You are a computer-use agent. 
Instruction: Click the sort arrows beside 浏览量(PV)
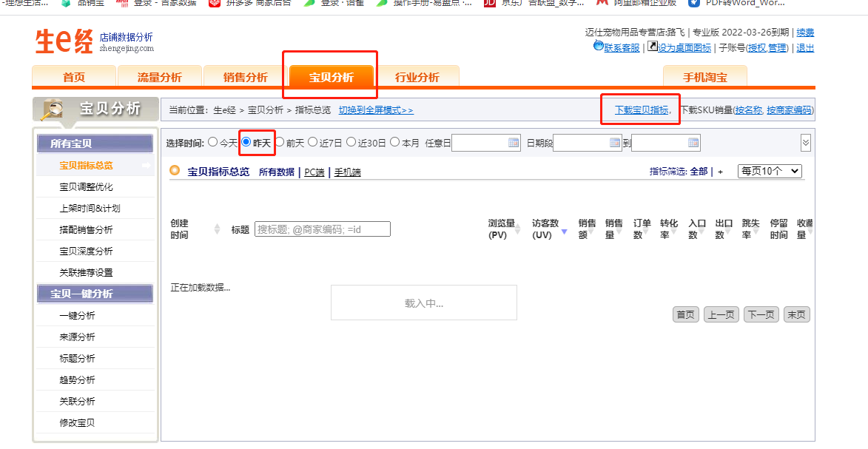pyautogui.click(x=517, y=229)
